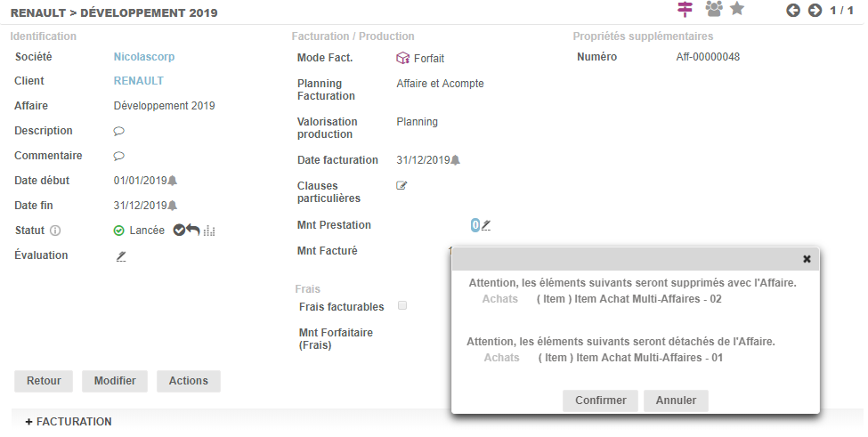Mark record as favorite with star

click(737, 9)
